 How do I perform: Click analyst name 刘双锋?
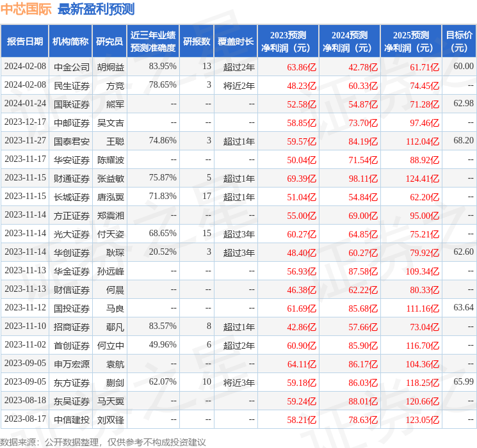pos(111,420)
